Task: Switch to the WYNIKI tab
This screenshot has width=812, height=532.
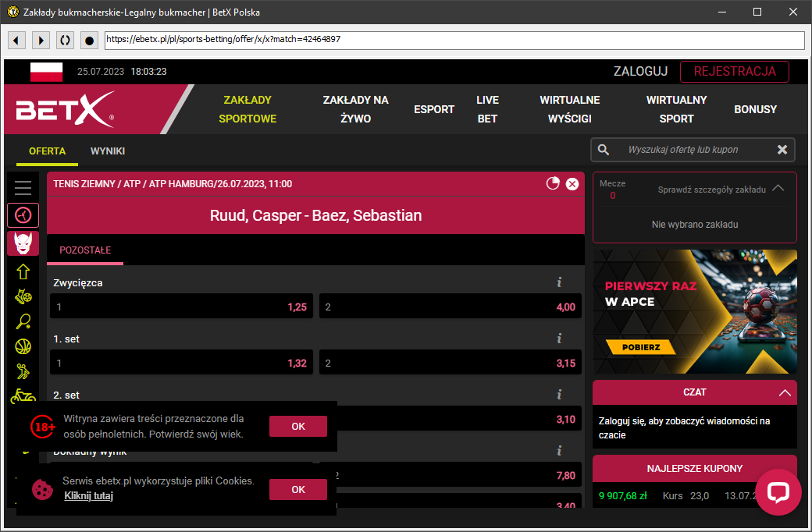Action: click(x=108, y=151)
